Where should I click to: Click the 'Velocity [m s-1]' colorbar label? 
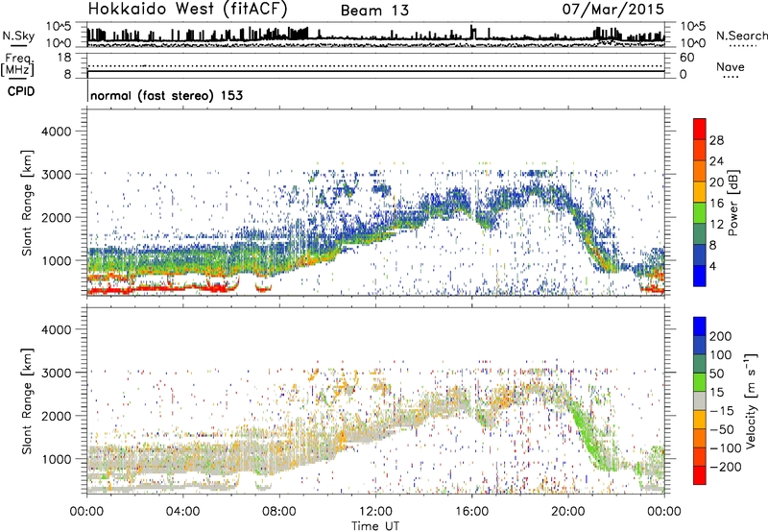pyautogui.click(x=750, y=400)
